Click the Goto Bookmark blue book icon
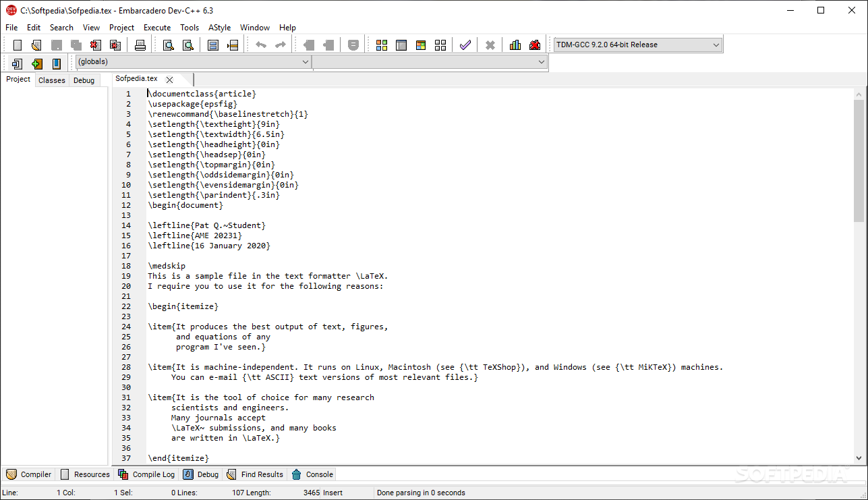The width and height of the screenshot is (868, 500). [57, 64]
